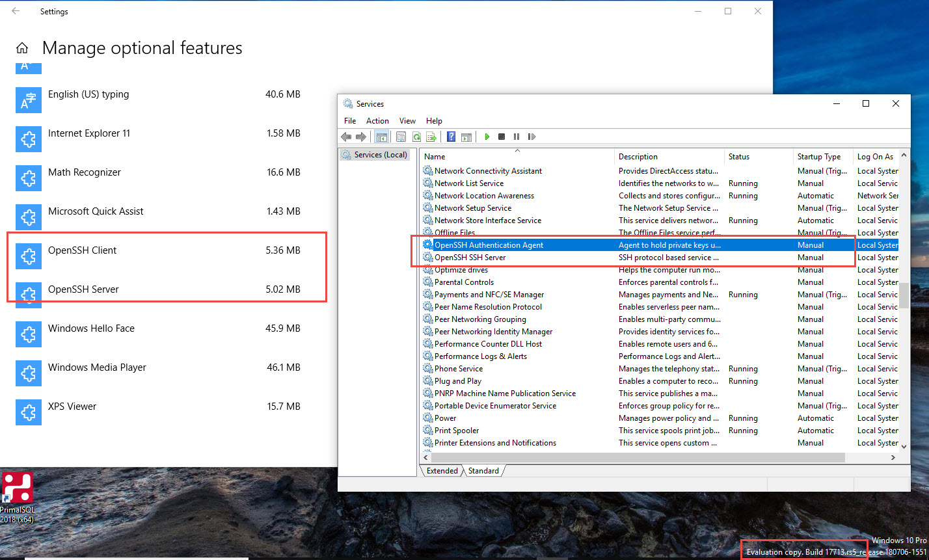Click the Windows Hello Face feature icon
Screen dimensions: 929x560
click(x=29, y=334)
